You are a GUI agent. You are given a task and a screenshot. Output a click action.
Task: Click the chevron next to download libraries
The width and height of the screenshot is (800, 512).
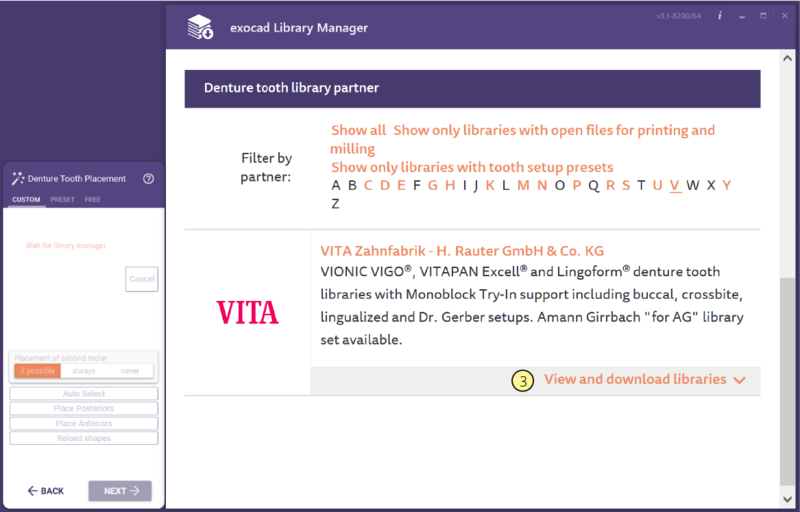[740, 380]
